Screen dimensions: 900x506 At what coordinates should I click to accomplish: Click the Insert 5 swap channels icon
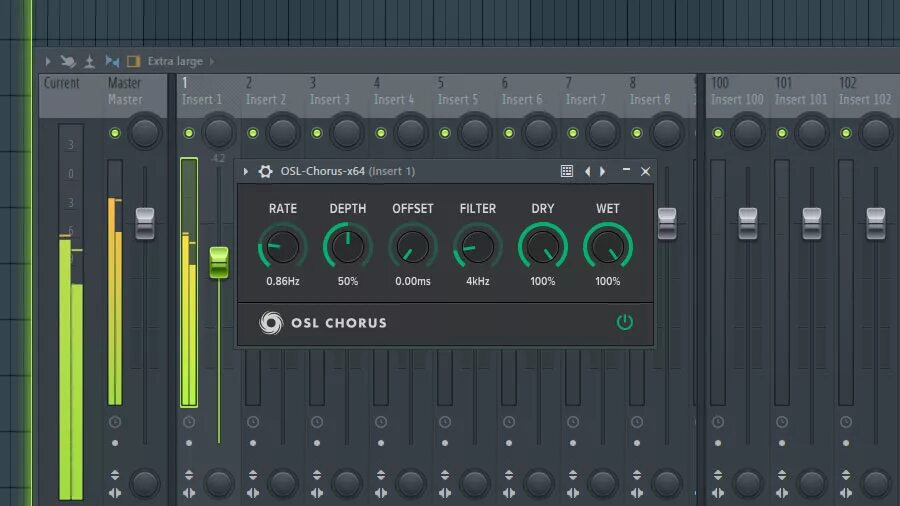click(445, 493)
